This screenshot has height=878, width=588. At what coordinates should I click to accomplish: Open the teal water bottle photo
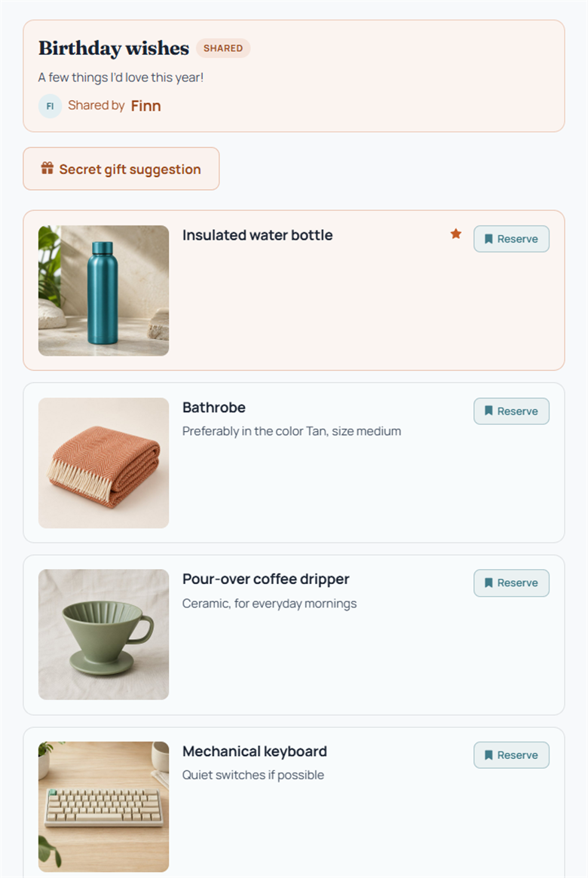point(103,291)
